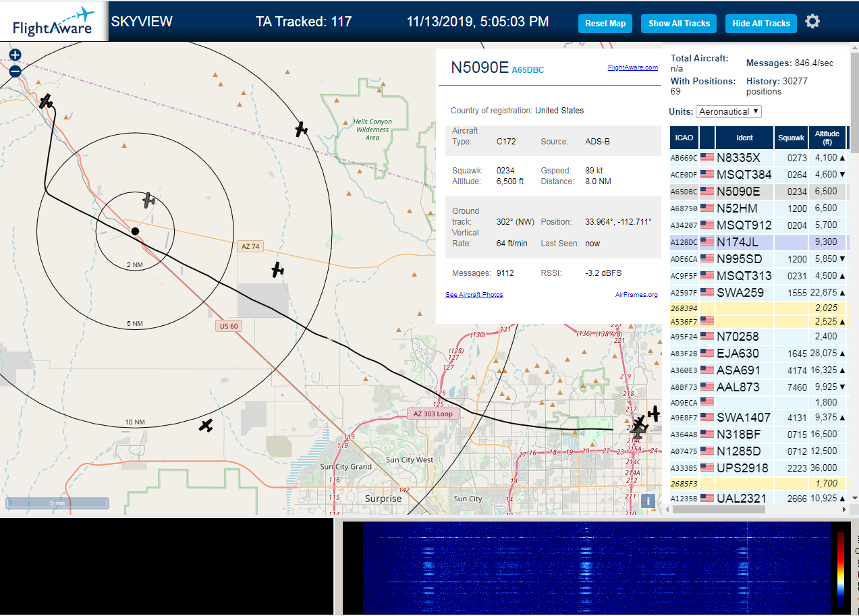Select aircraft row SWA259
The height and width of the screenshot is (616, 859).
coord(759,293)
